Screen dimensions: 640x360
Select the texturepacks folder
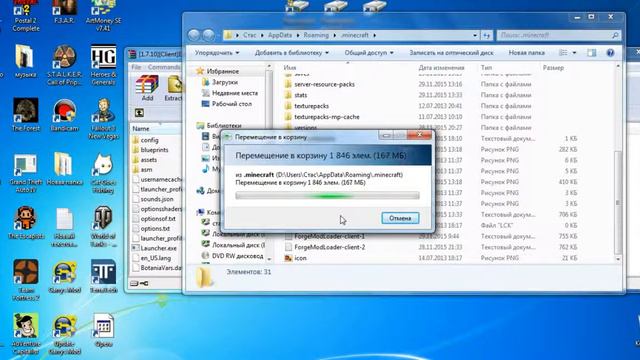tap(311, 106)
